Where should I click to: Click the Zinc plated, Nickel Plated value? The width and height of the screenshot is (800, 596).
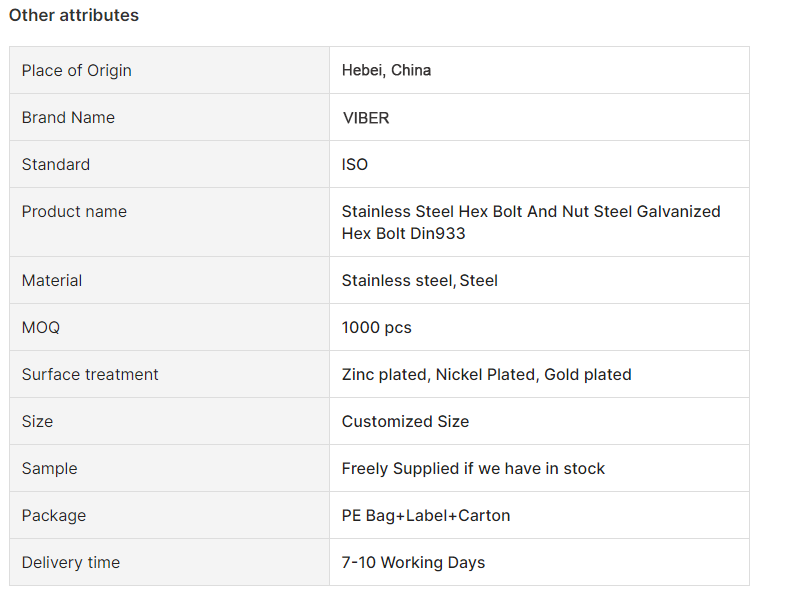(487, 375)
